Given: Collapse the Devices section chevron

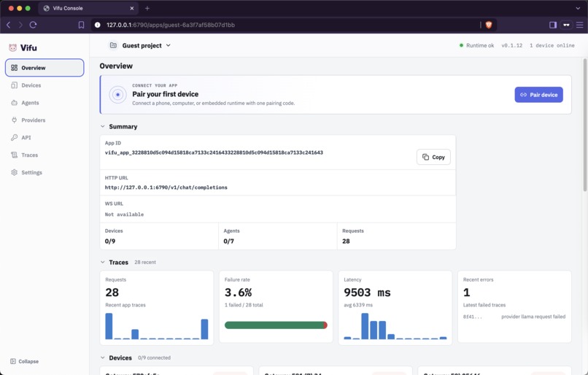Looking at the screenshot, I should click(102, 357).
